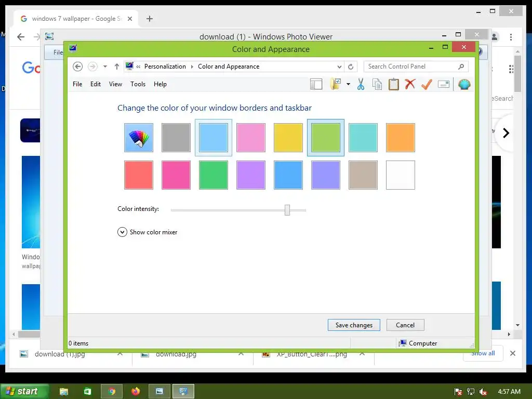The height and width of the screenshot is (399, 532).
Task: Click the Photo Viewer title bar icon
Action: (49, 36)
